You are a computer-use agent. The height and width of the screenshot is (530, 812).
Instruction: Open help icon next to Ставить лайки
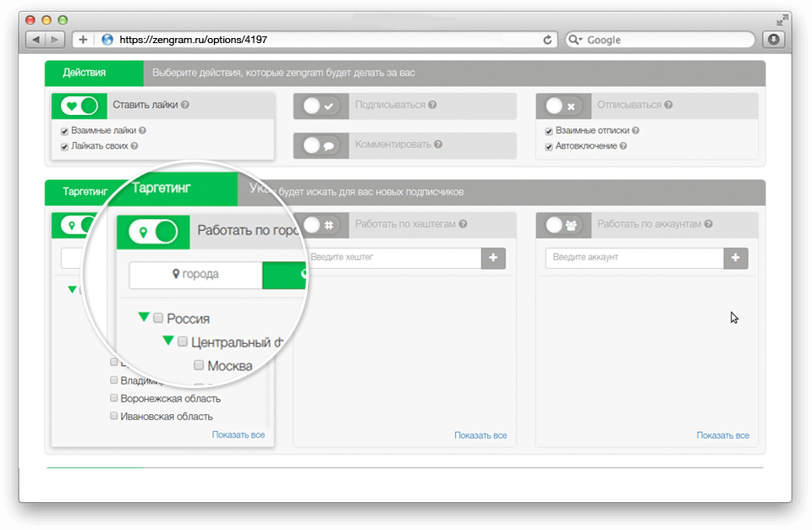(x=185, y=106)
